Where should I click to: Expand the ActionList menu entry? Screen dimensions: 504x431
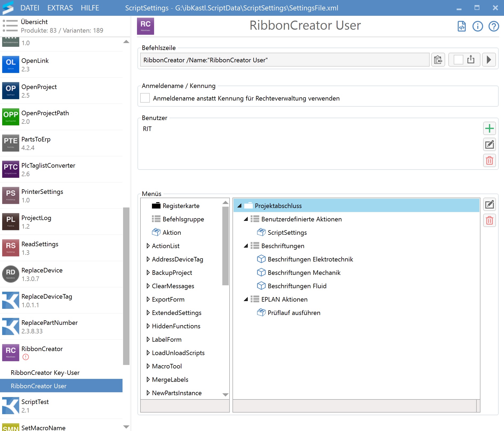pyautogui.click(x=148, y=246)
